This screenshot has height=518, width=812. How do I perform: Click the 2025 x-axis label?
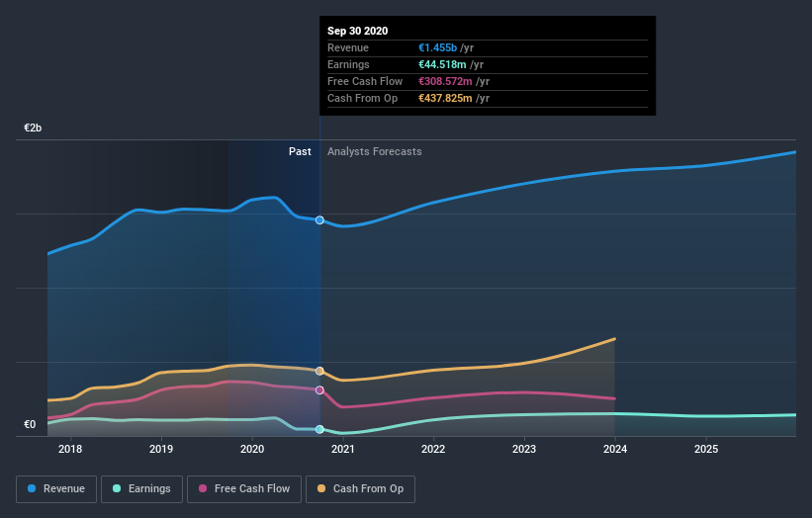click(x=706, y=449)
